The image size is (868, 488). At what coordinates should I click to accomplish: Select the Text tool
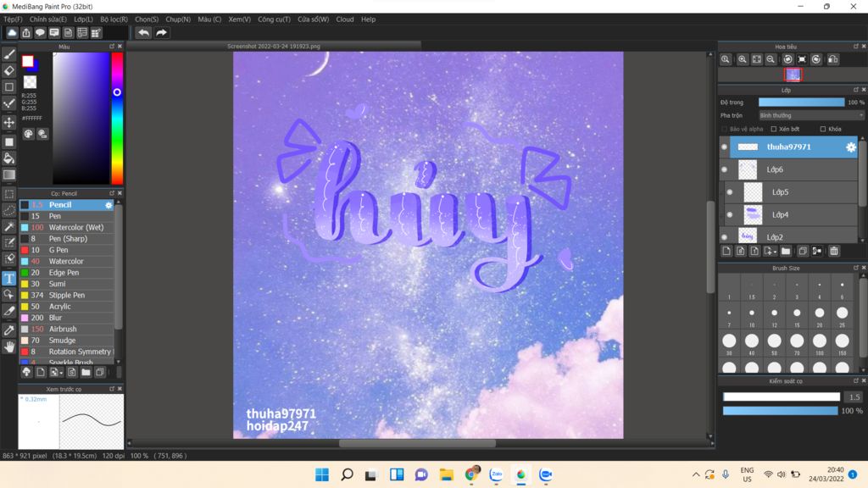pyautogui.click(x=8, y=278)
